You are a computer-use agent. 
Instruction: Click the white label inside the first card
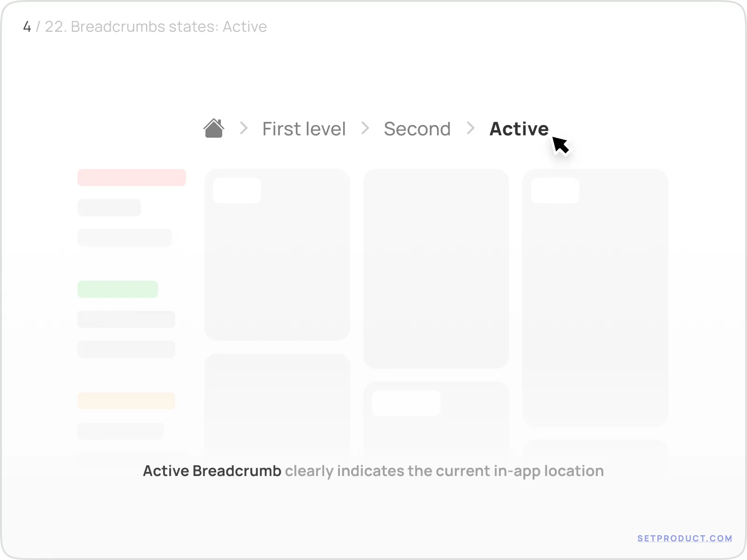pos(237,190)
